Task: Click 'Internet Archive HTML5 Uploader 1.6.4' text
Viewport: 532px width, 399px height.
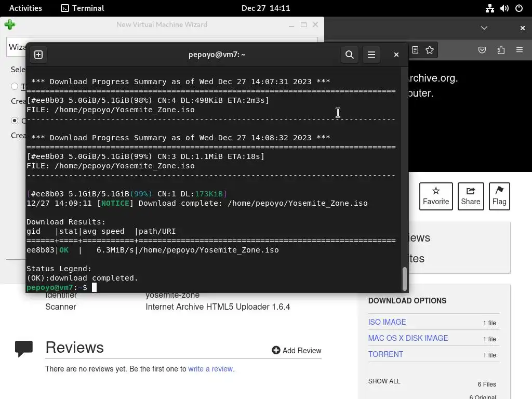Action: coord(218,307)
